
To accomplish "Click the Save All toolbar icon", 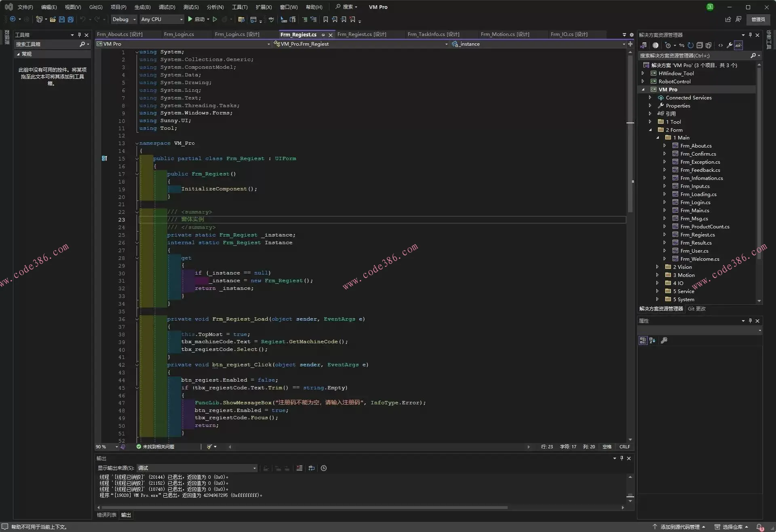I will pos(71,19).
